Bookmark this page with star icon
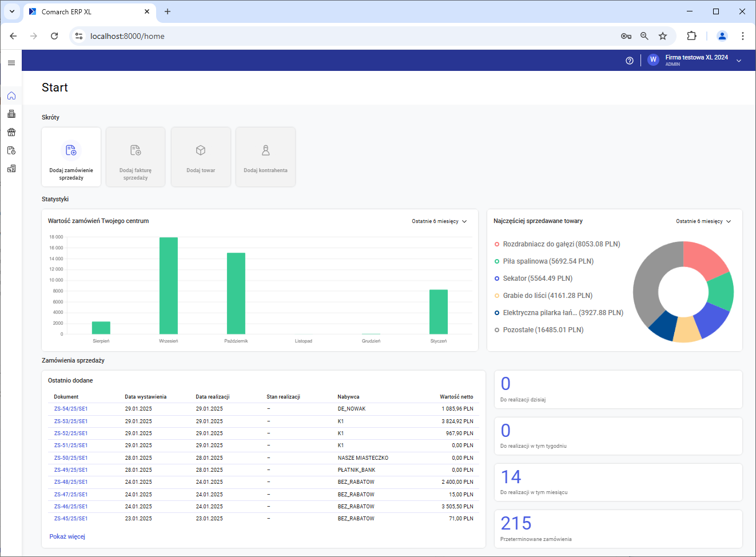 pos(663,36)
